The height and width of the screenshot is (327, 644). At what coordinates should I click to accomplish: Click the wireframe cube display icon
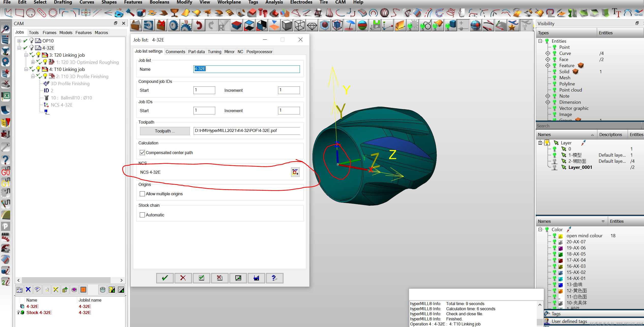point(300,25)
